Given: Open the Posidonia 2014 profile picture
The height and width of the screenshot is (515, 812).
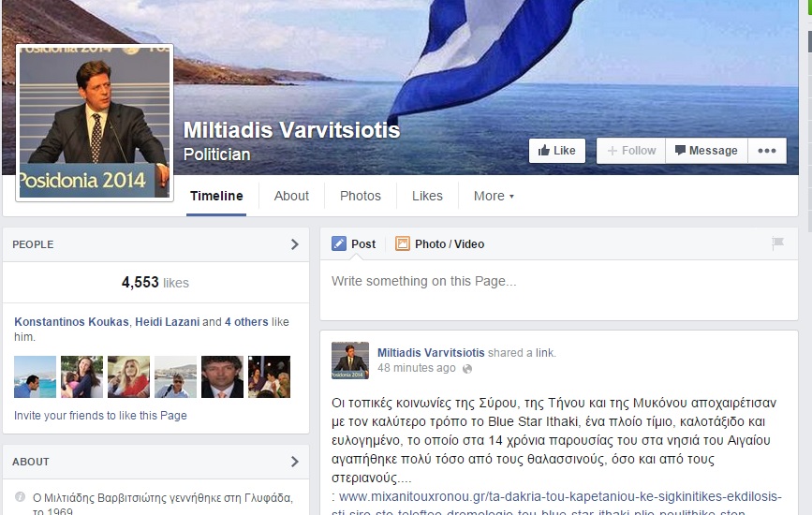Looking at the screenshot, I should coord(95,123).
